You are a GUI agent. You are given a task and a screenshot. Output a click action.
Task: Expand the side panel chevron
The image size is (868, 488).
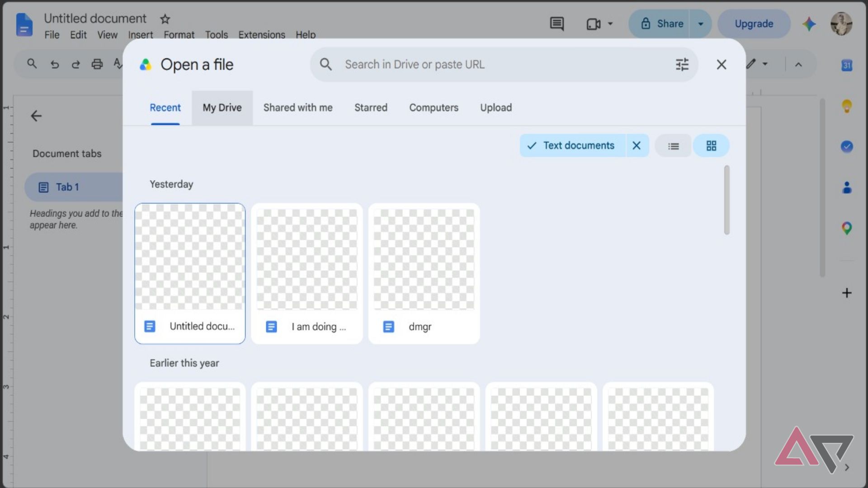point(847,468)
